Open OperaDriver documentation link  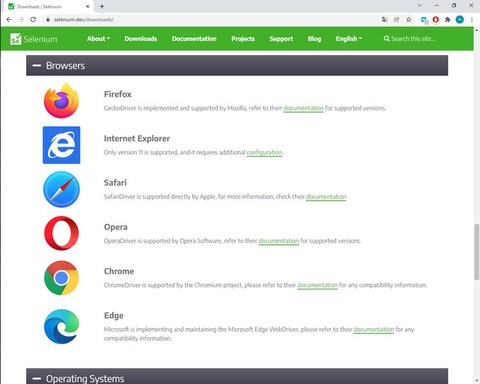tap(279, 241)
